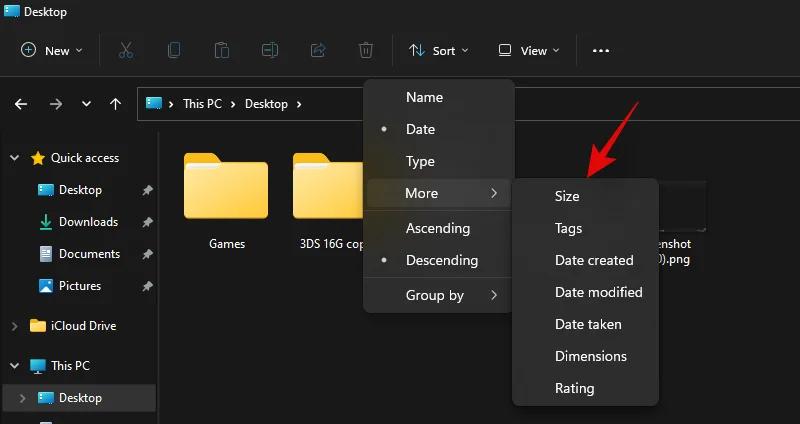The height and width of the screenshot is (424, 800).
Task: Click the pin icon beside Pictures
Action: click(x=147, y=286)
